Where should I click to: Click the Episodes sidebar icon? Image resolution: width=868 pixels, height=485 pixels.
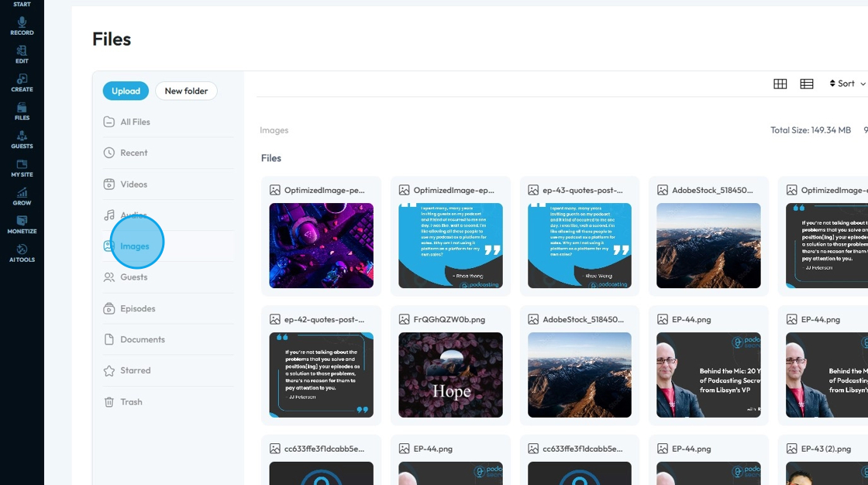coord(109,308)
